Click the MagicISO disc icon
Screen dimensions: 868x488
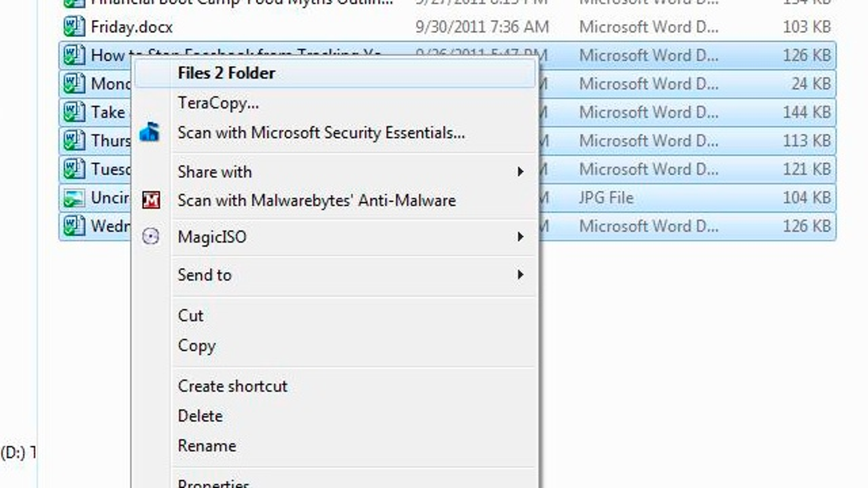coord(150,236)
